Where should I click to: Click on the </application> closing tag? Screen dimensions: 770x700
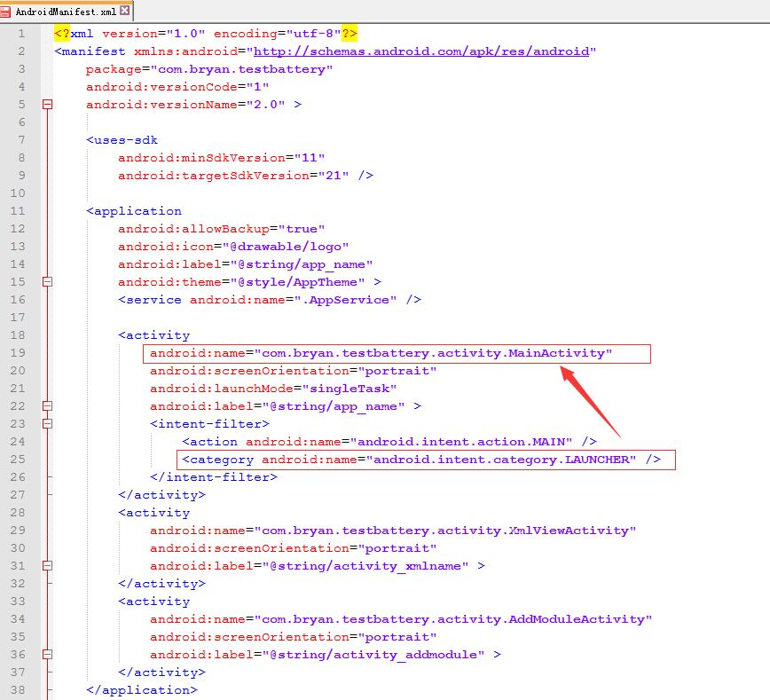pos(142,690)
